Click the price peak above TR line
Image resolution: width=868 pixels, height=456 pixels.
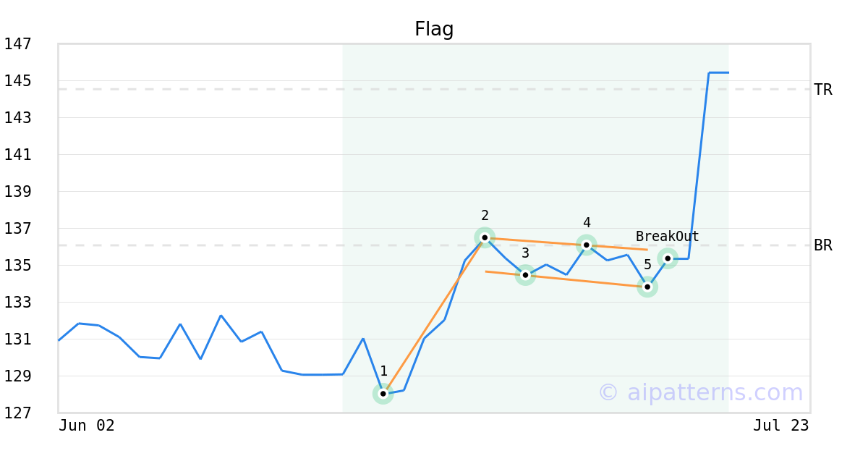click(718, 72)
